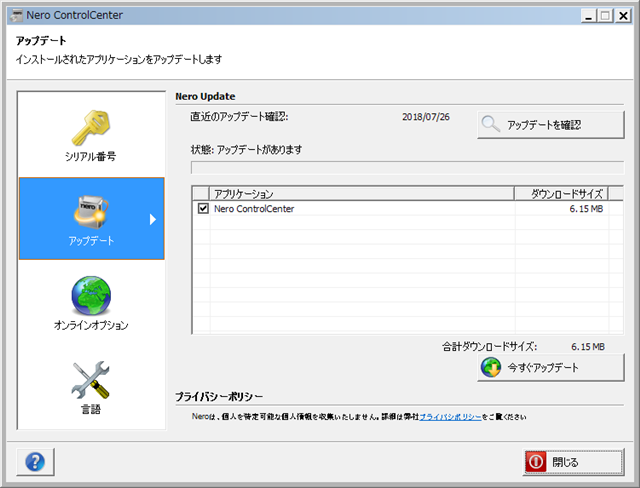Click the 6.15 MB cell in the Nero ControlCenter row
640x488 pixels.
586,209
